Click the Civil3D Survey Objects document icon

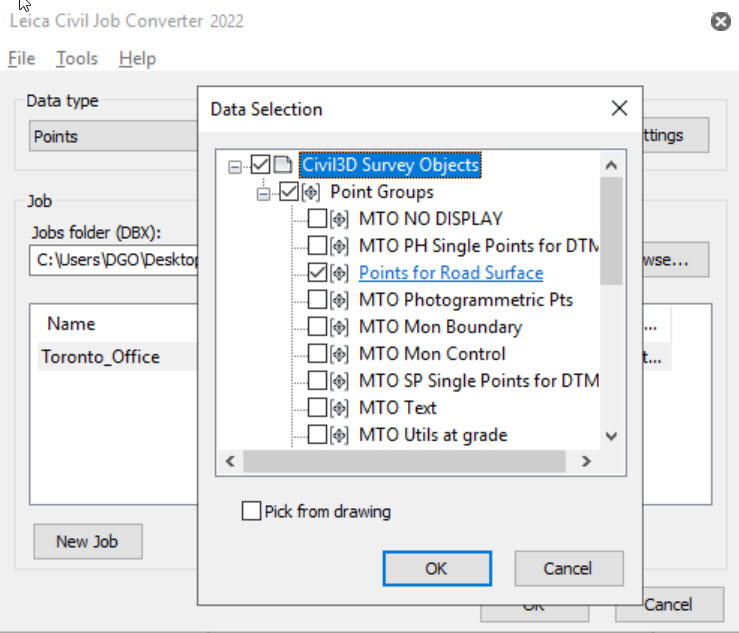pyautogui.click(x=283, y=164)
